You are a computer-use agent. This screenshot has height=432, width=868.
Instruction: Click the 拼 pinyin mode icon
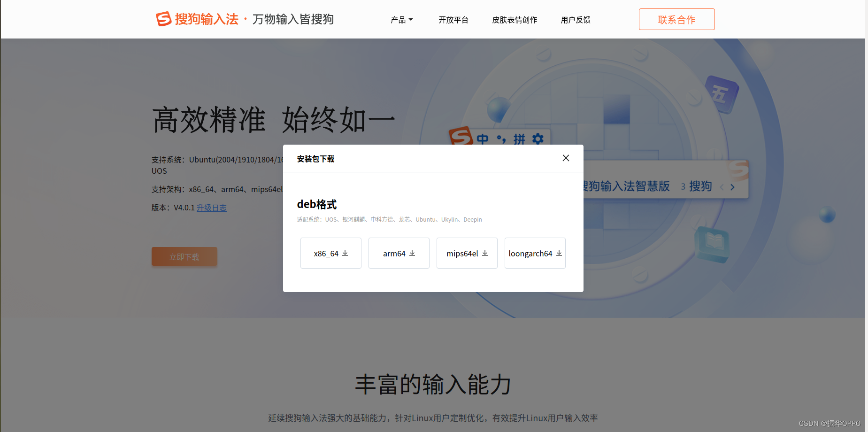(x=519, y=139)
